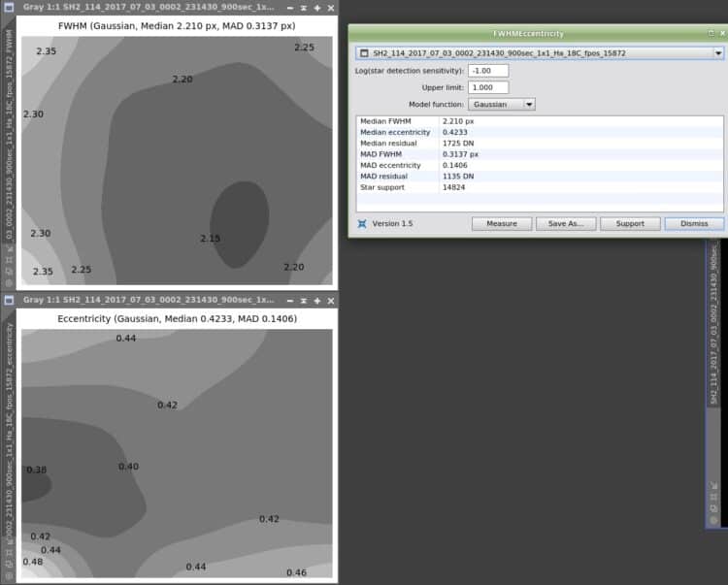Select the FWHM vertical view tab

[x=9, y=136]
